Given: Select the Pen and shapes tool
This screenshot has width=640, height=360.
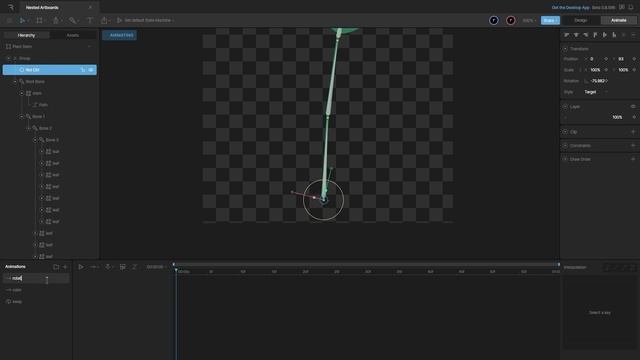Looking at the screenshot, I should (x=56, y=20).
